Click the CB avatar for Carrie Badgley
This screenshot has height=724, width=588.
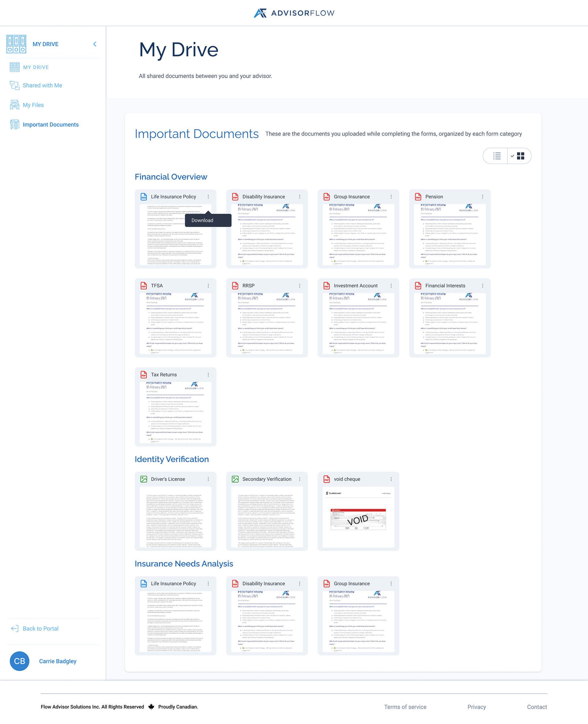click(19, 661)
